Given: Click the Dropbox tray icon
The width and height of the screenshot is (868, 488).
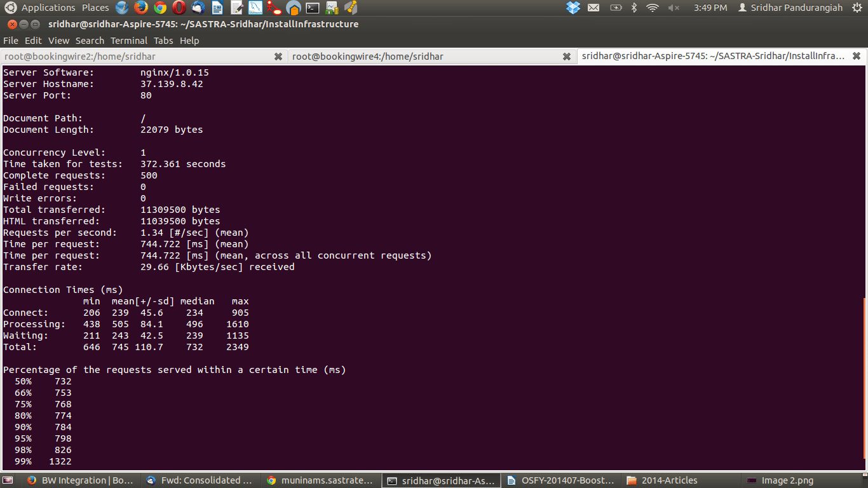Looking at the screenshot, I should point(573,8).
